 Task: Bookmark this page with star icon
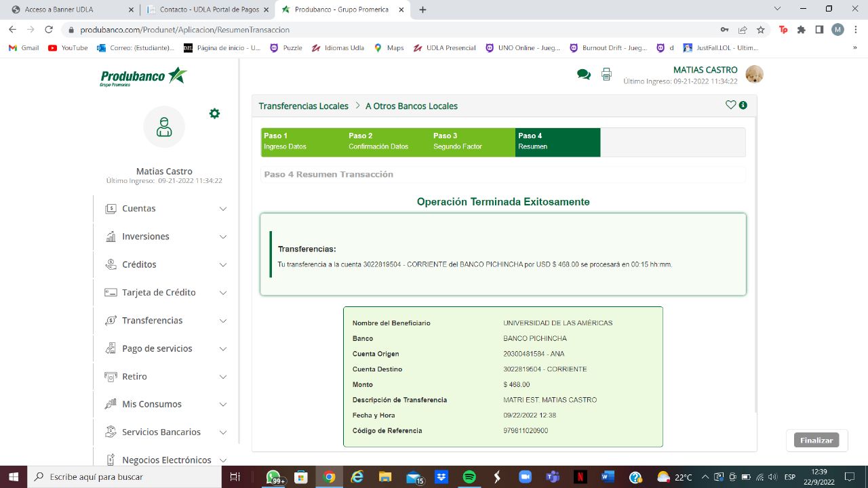pyautogui.click(x=761, y=30)
